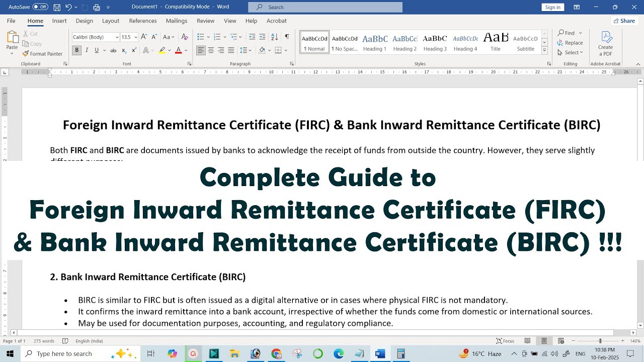Switch to Web Layout view in status bar
Image resolution: width=644 pixels, height=362 pixels.
[x=561, y=341]
